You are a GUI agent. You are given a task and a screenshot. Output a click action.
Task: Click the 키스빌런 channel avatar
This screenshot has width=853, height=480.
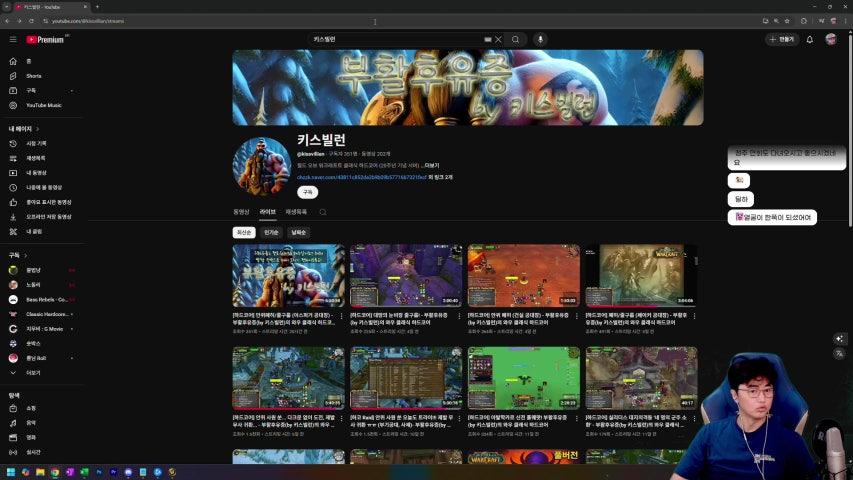coord(262,166)
